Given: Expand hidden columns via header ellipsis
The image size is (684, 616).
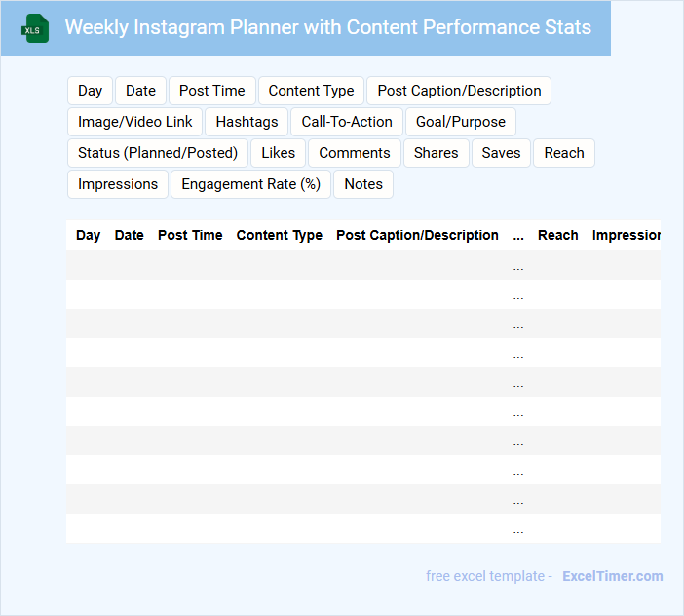Looking at the screenshot, I should (x=517, y=235).
